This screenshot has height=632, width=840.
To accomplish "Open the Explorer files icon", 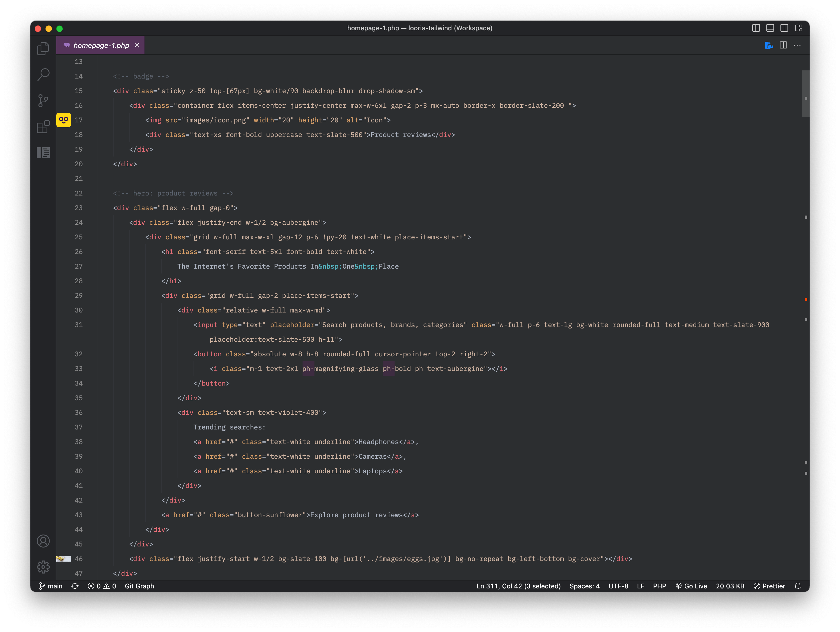I will point(43,49).
